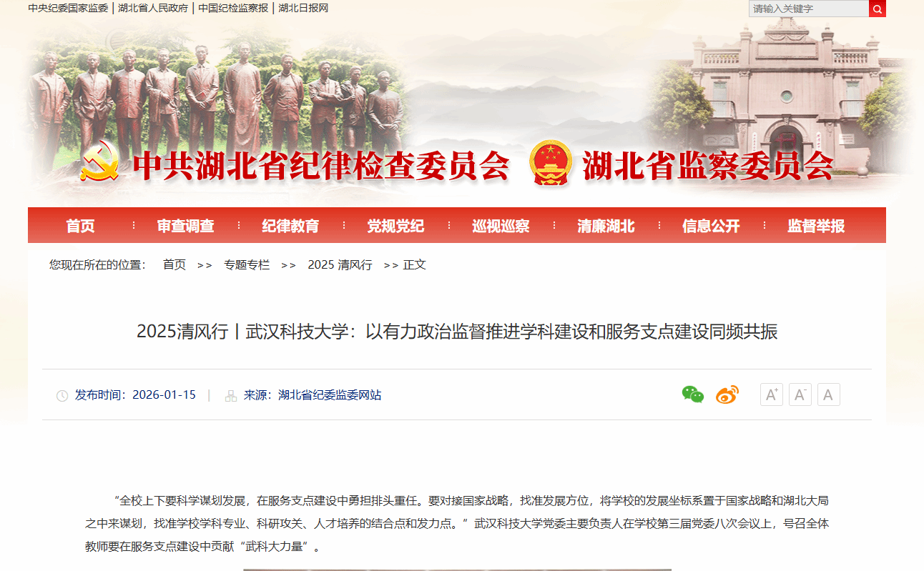Open the 审查调查 navigation menu
924x571 pixels.
coord(186,226)
